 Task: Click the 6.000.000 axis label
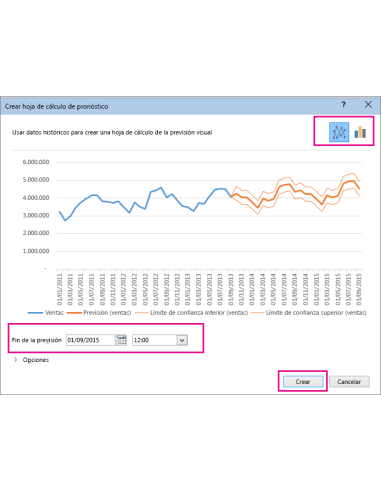click(36, 162)
